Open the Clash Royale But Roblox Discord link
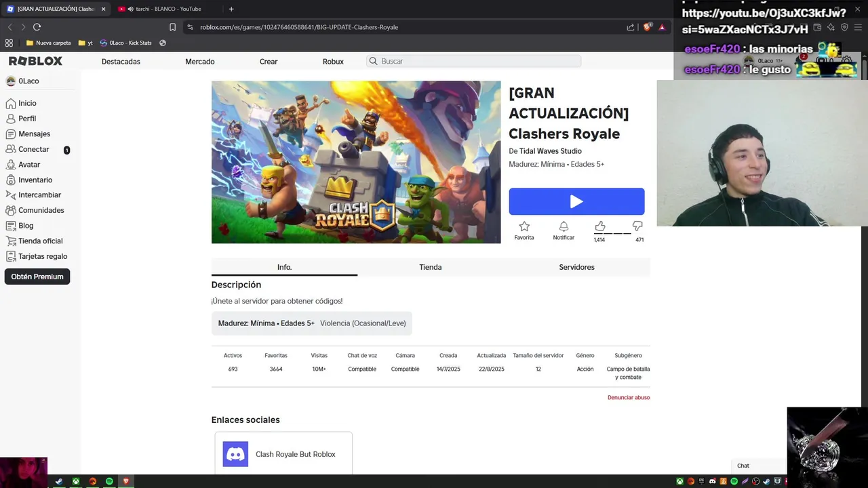868x488 pixels. 283,454
